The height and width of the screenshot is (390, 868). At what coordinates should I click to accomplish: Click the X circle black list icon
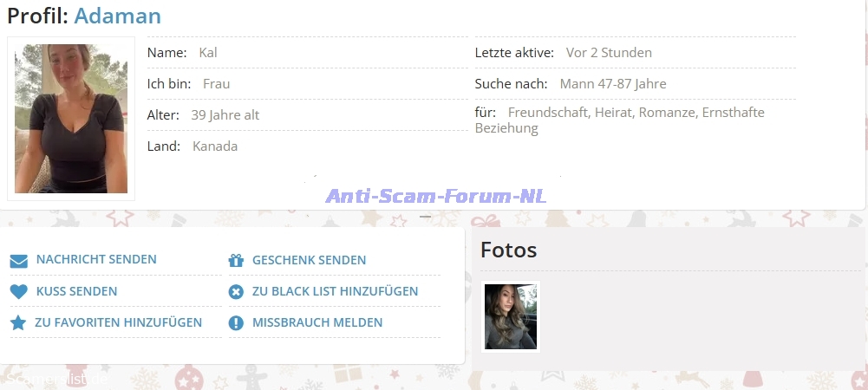point(235,292)
